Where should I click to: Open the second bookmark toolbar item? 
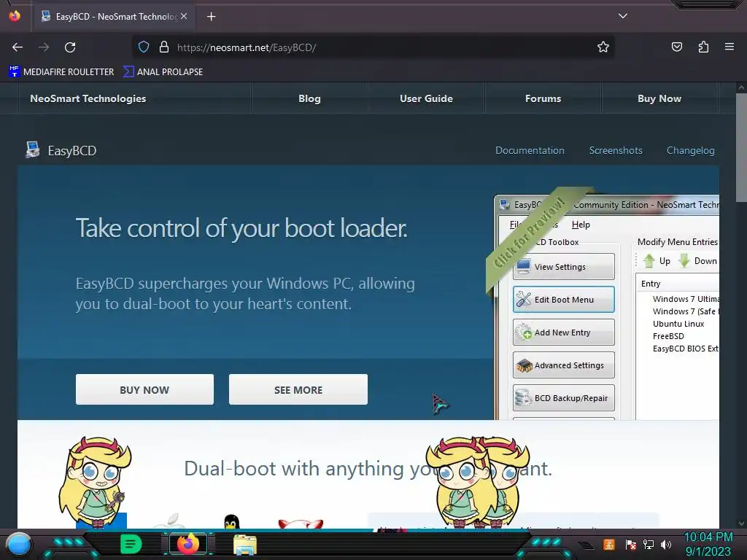163,72
